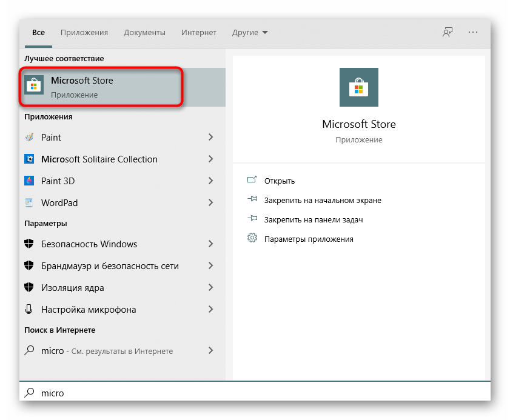Click the shield icon for Безопасность Windows
The image size is (510, 420).
[29, 244]
